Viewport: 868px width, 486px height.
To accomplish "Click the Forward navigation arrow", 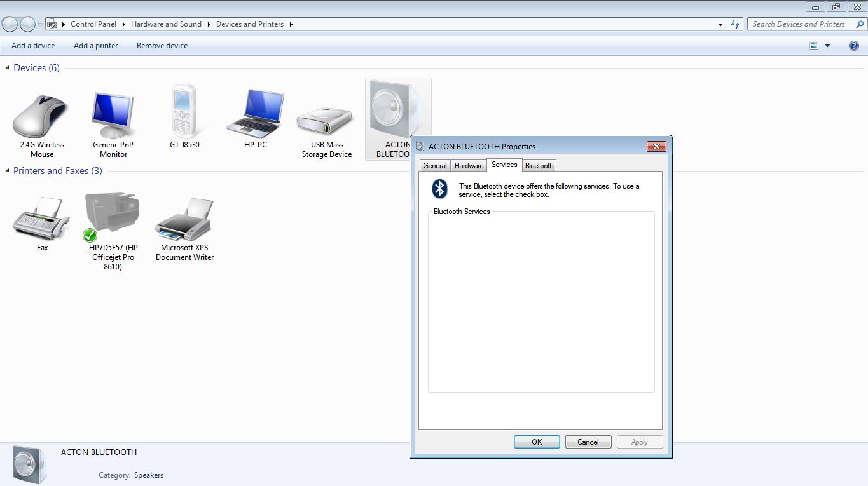I will 27,24.
